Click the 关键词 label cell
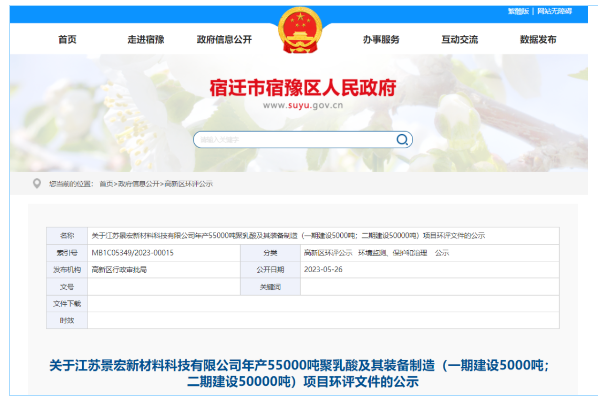598x398 pixels. coord(270,287)
